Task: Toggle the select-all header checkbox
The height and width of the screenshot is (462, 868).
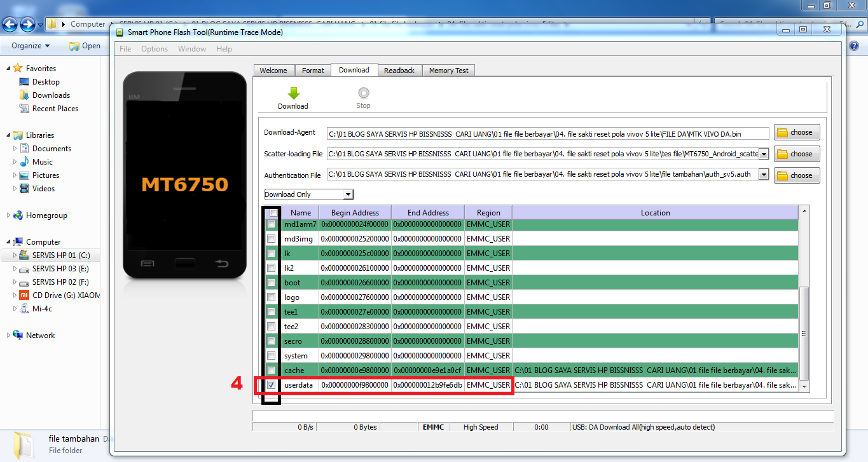Action: 273,213
